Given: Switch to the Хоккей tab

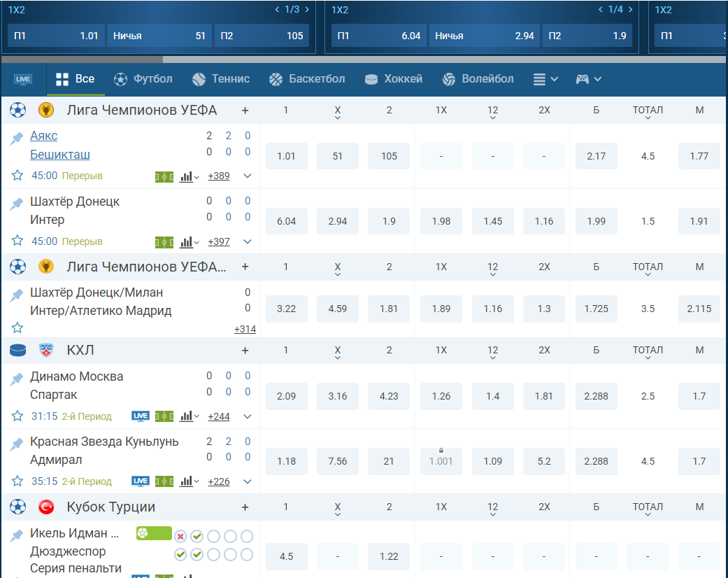Looking at the screenshot, I should coord(394,79).
